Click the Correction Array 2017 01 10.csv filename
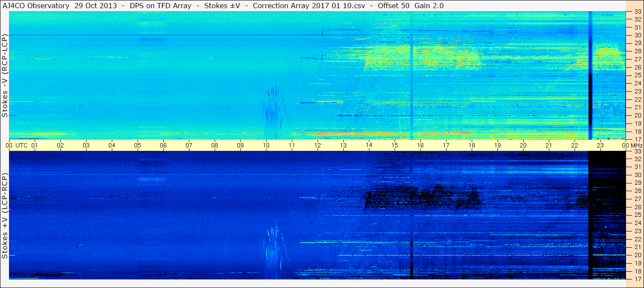The height and width of the screenshot is (288, 644). pos(306,6)
